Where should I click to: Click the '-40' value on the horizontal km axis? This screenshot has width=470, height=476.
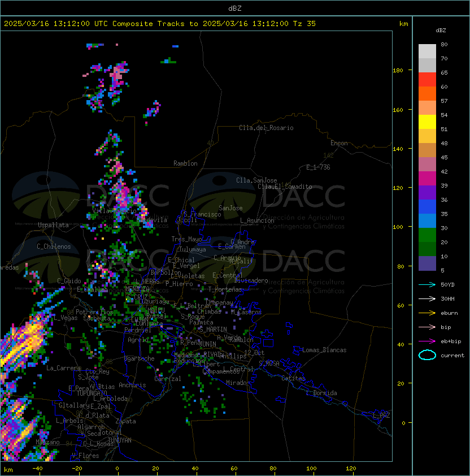click(37, 469)
